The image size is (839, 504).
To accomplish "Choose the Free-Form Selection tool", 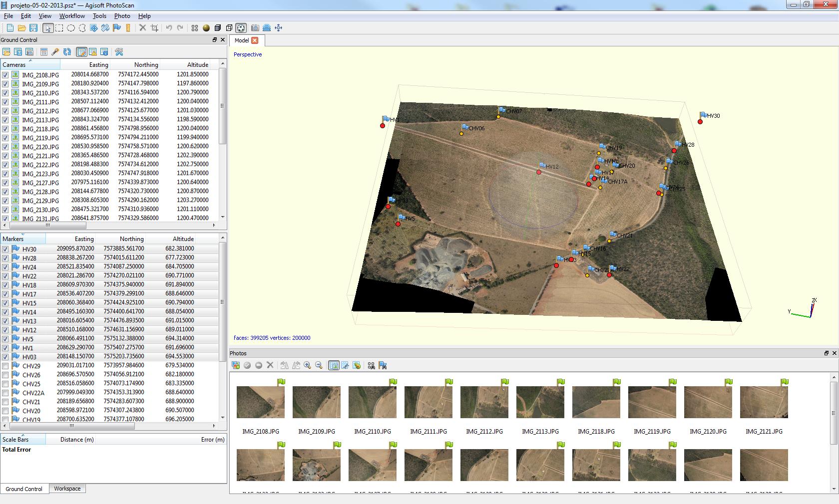I will [82, 28].
